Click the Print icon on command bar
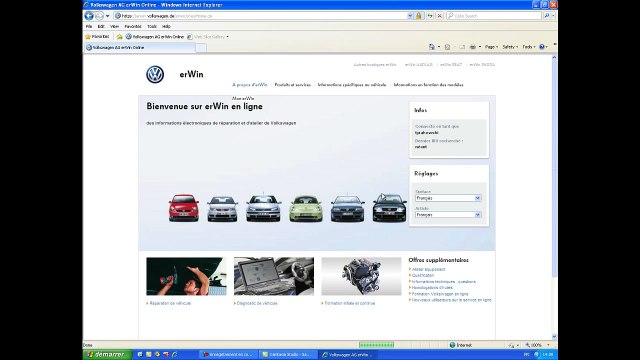The image size is (640, 360). (x=473, y=47)
